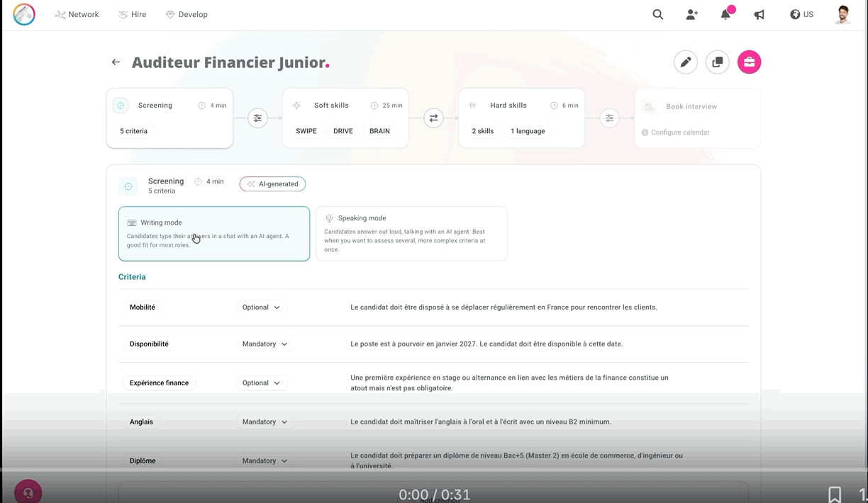The image size is (868, 503).
Task: Click the 1 language chip
Action: (528, 131)
